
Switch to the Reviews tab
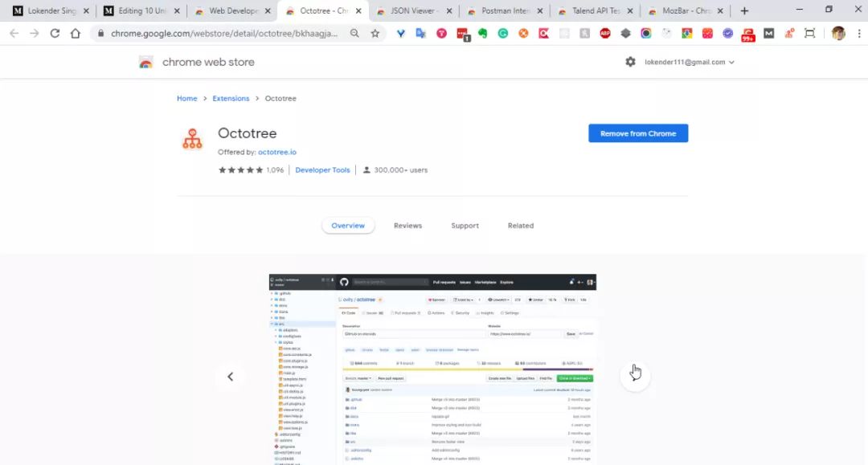pyautogui.click(x=408, y=226)
